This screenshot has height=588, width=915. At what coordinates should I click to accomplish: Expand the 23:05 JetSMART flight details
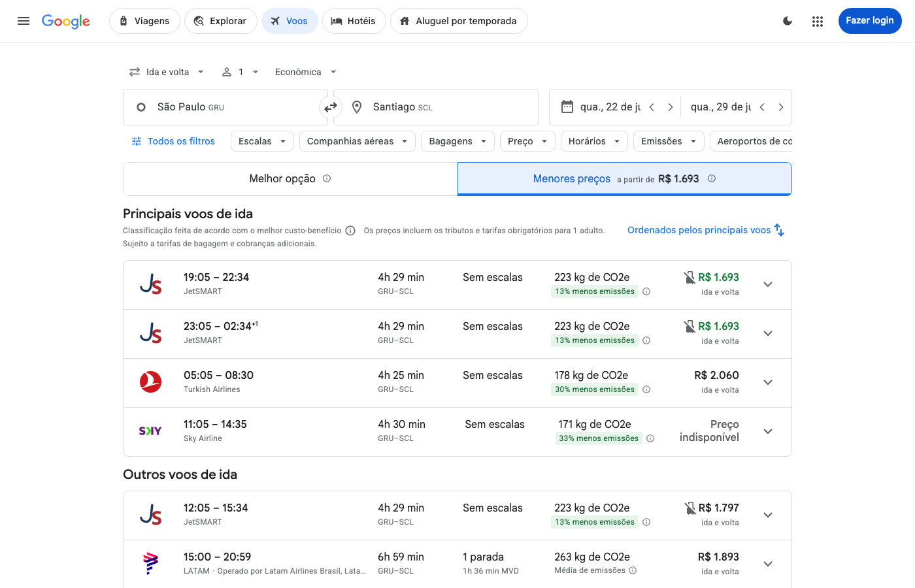tap(768, 333)
